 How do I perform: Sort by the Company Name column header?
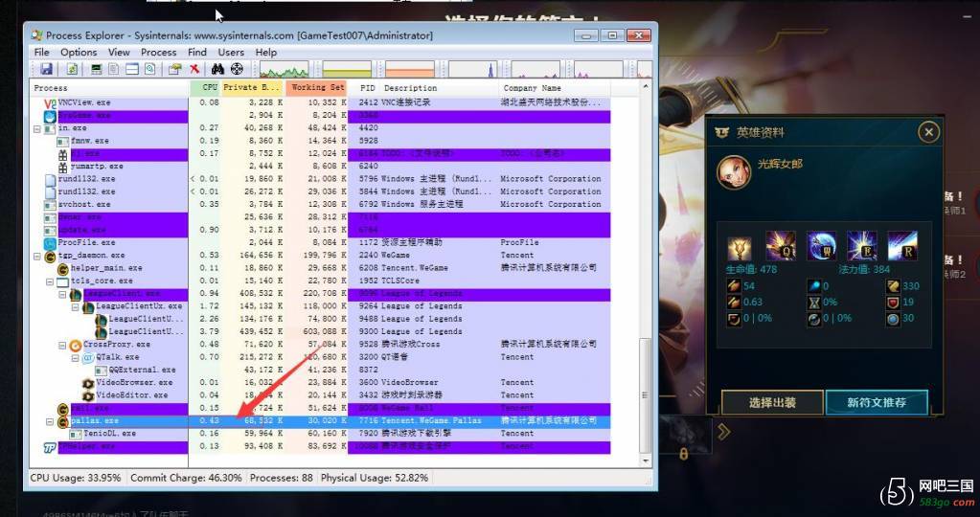click(555, 88)
